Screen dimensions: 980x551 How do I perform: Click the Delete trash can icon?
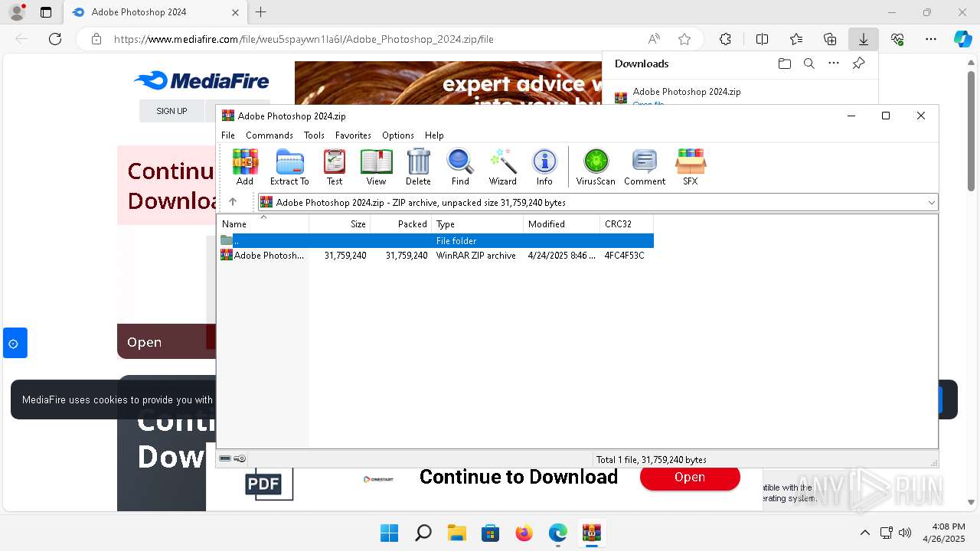(x=418, y=167)
